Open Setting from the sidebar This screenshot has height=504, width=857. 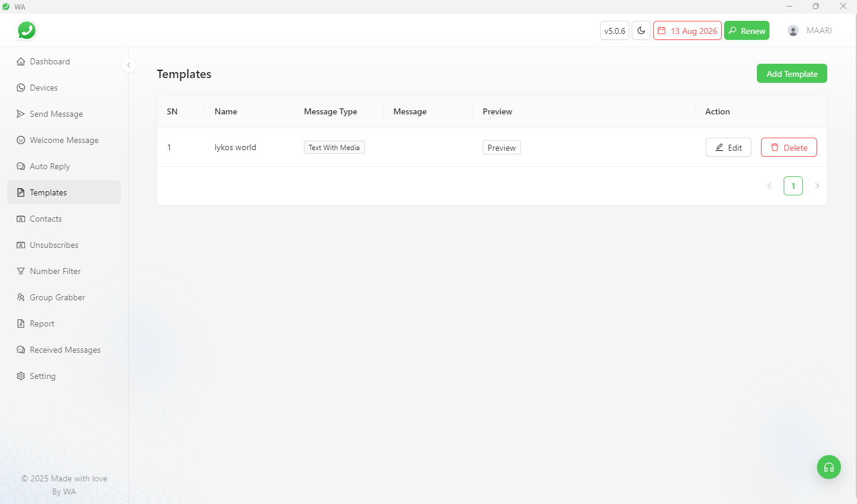coord(42,376)
